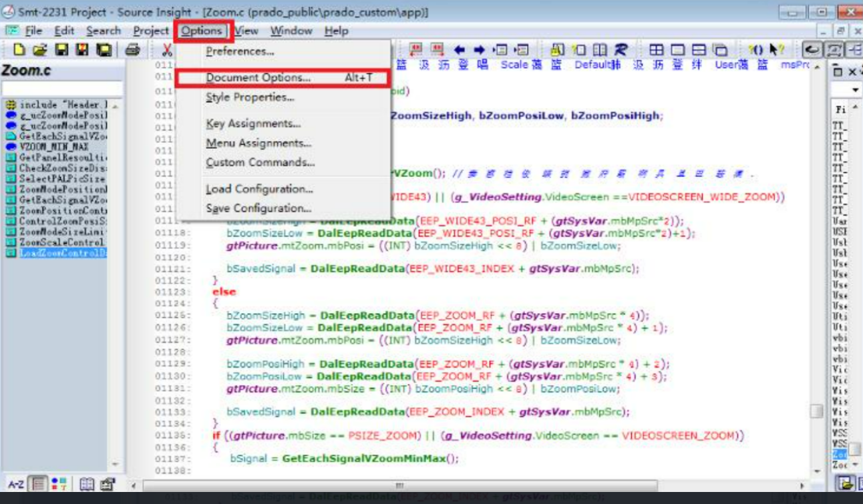863x504 pixels.
Task: Click DalEepReadData on line 01125
Action: coord(367,315)
